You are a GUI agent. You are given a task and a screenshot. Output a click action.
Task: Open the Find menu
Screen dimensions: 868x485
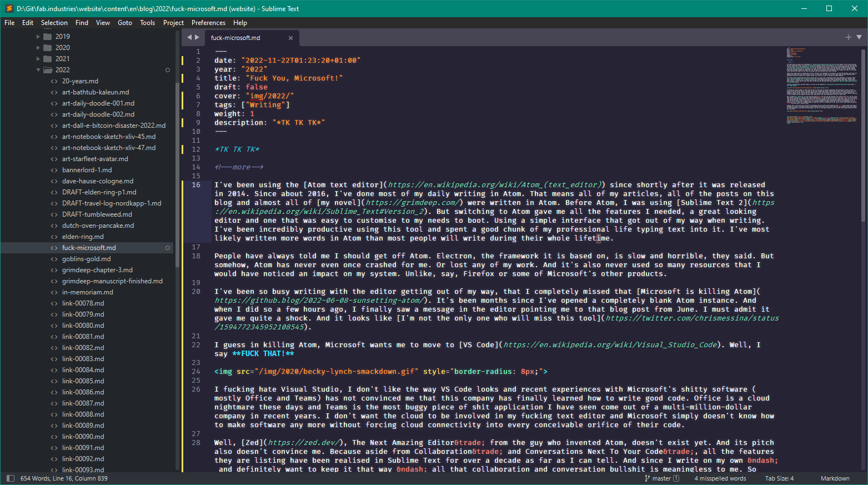coord(82,23)
